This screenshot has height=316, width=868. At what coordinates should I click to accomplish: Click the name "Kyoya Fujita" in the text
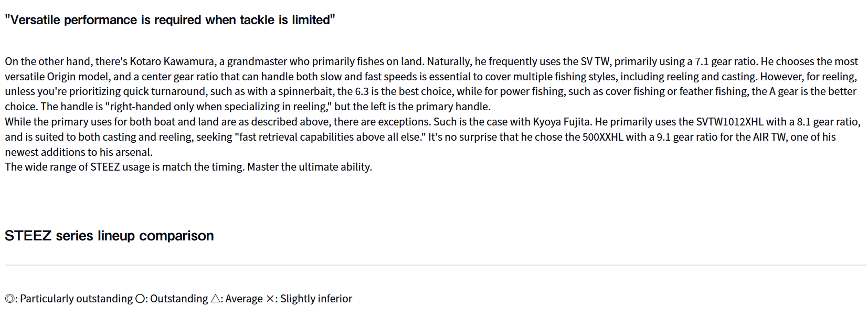point(562,122)
